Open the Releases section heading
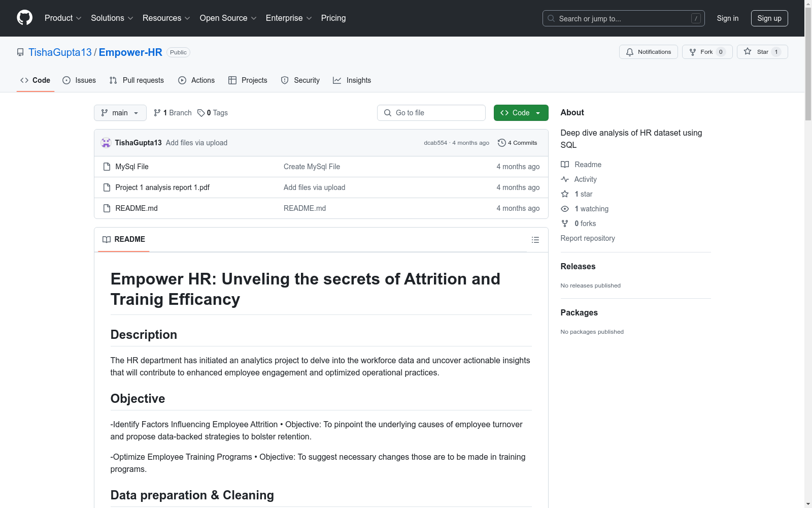Viewport: 812px width, 508px height. (578, 267)
